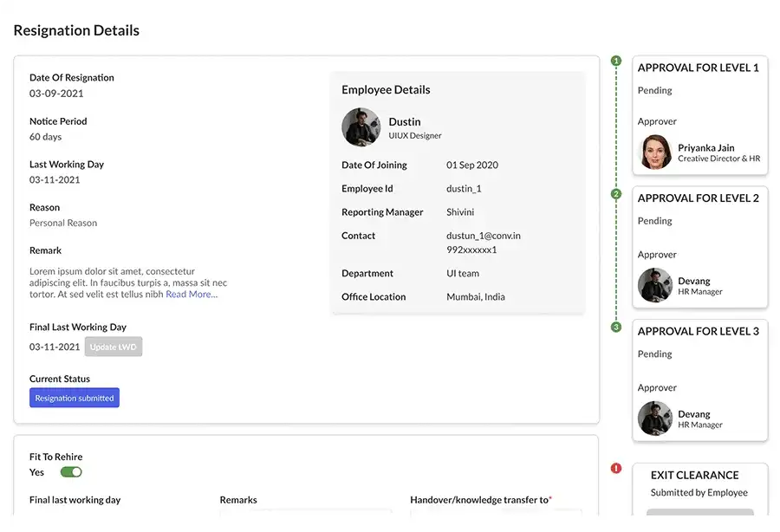Click the office location Mumbai, India
This screenshot has width=780, height=532.
[x=476, y=297]
